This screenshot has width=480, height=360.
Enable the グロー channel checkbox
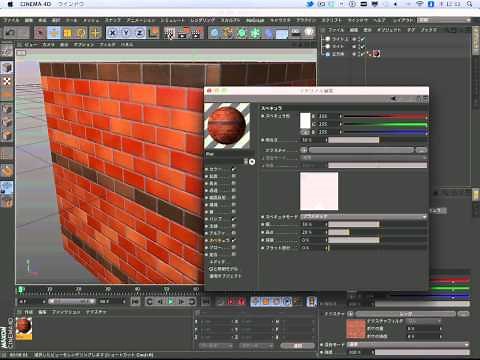tap(234, 247)
